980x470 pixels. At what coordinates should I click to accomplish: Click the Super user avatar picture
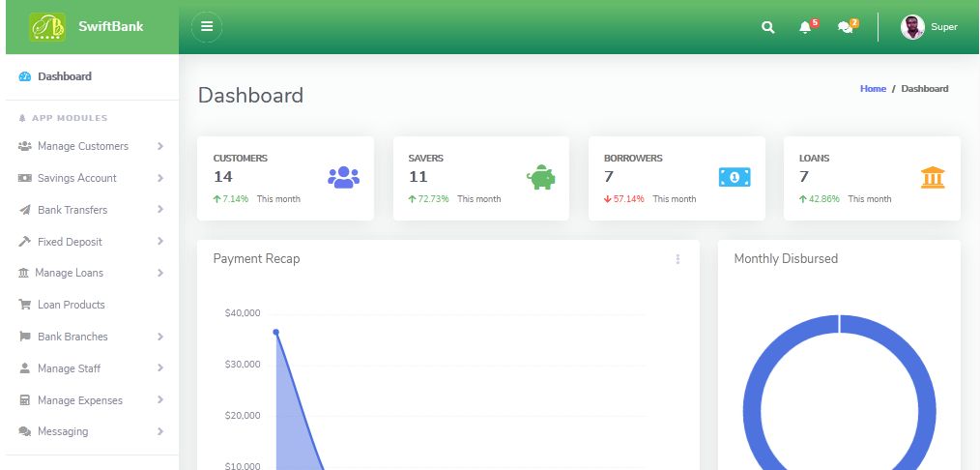point(912,27)
